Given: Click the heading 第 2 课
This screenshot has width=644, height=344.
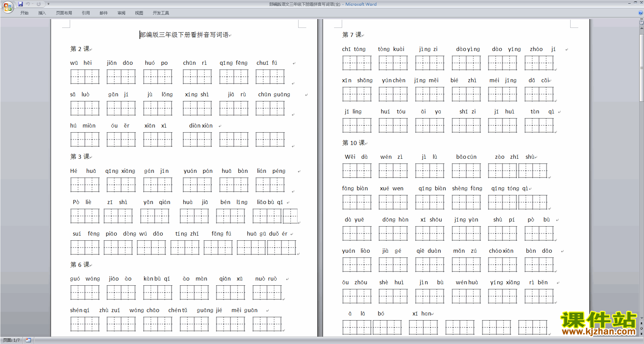Looking at the screenshot, I should (x=80, y=49).
